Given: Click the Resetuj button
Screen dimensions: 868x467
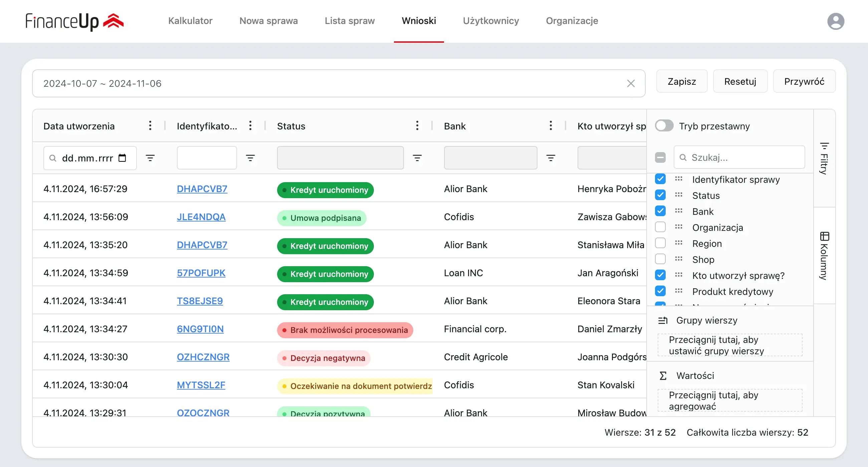Looking at the screenshot, I should (740, 81).
